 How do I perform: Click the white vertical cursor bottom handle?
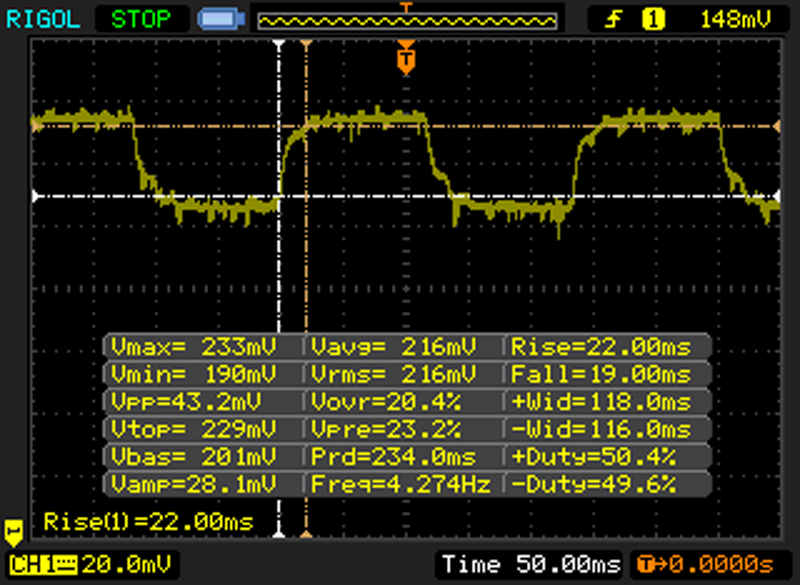279,533
